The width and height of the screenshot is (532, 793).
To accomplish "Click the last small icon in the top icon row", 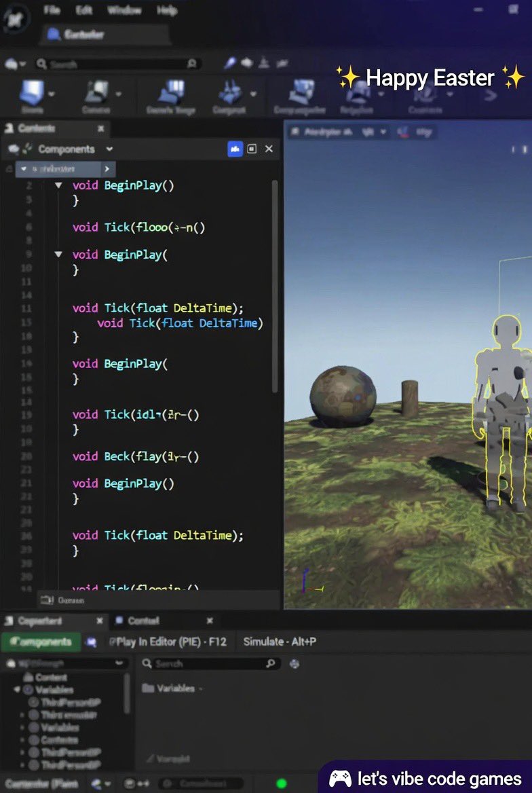I will pos(282,62).
